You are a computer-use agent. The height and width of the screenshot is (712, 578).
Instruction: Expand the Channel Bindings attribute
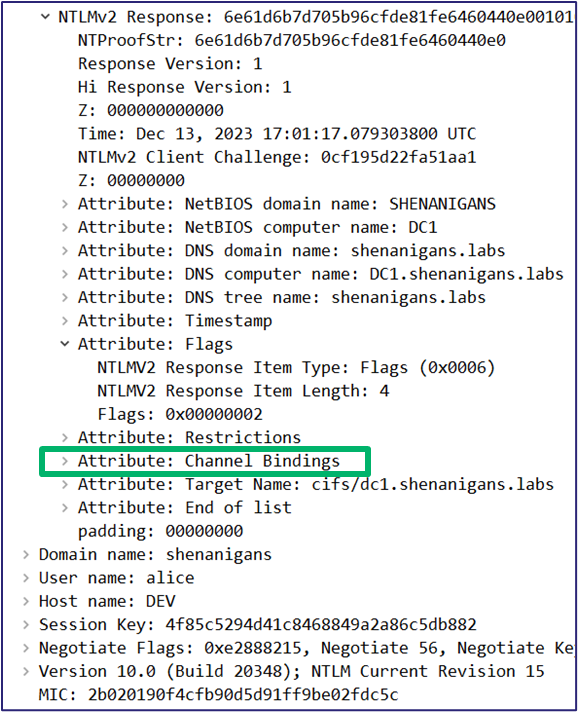pos(65,461)
